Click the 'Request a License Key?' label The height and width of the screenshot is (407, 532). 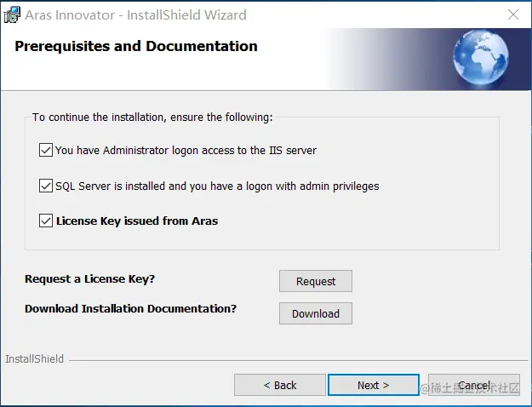(90, 278)
